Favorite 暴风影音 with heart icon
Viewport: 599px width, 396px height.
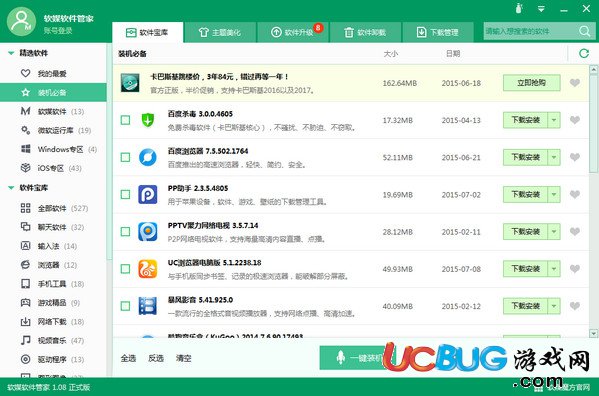pyautogui.click(x=575, y=306)
